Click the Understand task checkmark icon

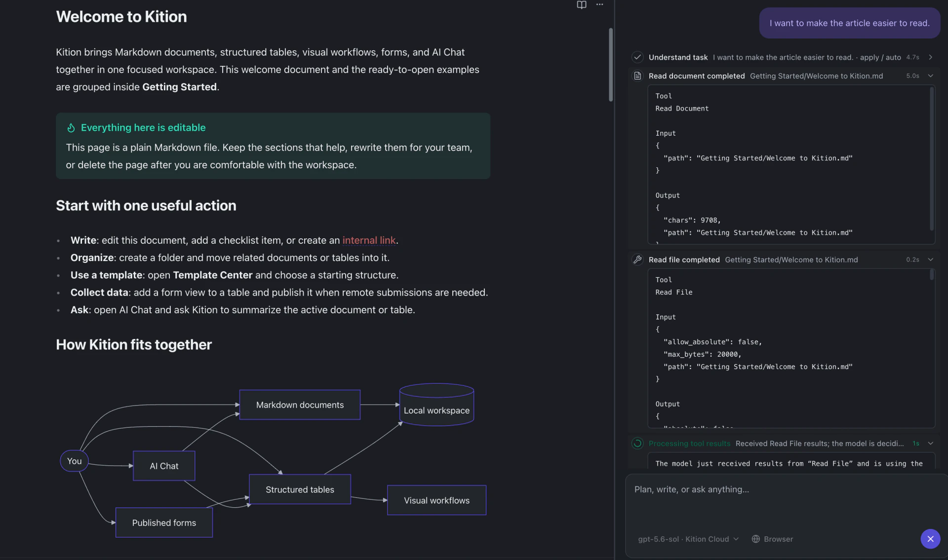637,57
